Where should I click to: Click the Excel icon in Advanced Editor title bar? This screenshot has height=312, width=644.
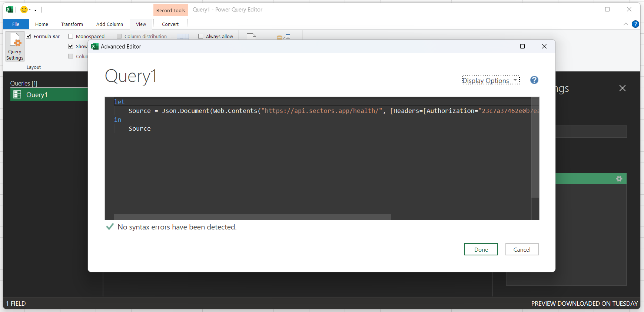point(95,46)
